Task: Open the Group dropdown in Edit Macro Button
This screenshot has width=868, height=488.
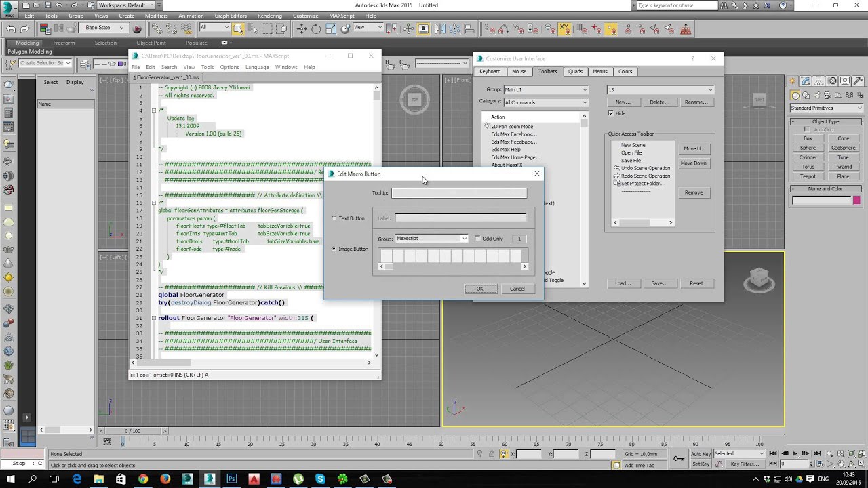Action: tap(432, 239)
